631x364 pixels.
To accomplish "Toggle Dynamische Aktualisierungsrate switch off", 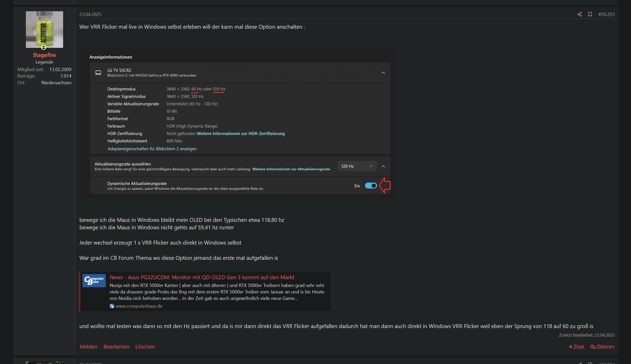I will [x=371, y=186].
